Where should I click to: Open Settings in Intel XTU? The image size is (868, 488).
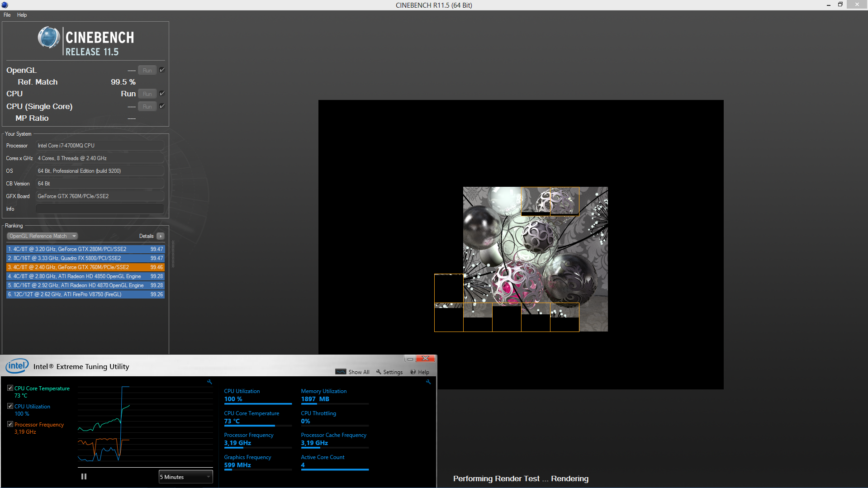(x=393, y=372)
